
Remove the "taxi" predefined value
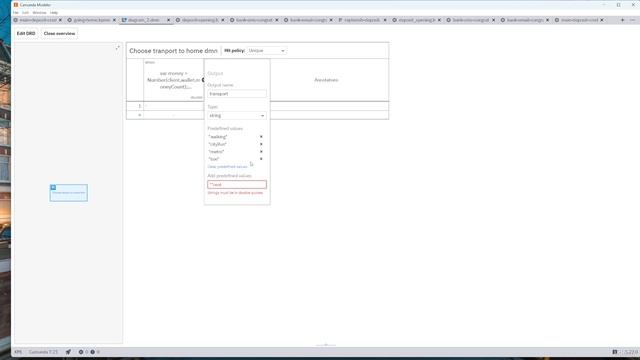pos(261,159)
